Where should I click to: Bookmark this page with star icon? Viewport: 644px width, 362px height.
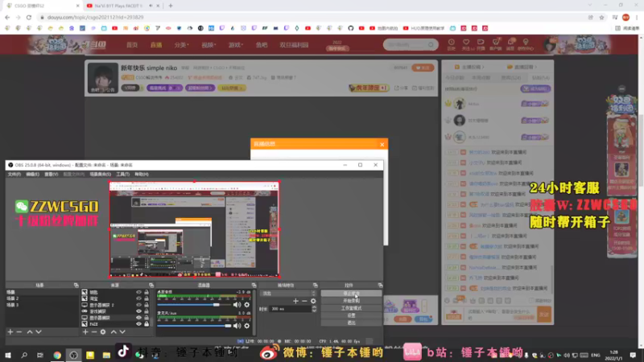pyautogui.click(x=601, y=17)
